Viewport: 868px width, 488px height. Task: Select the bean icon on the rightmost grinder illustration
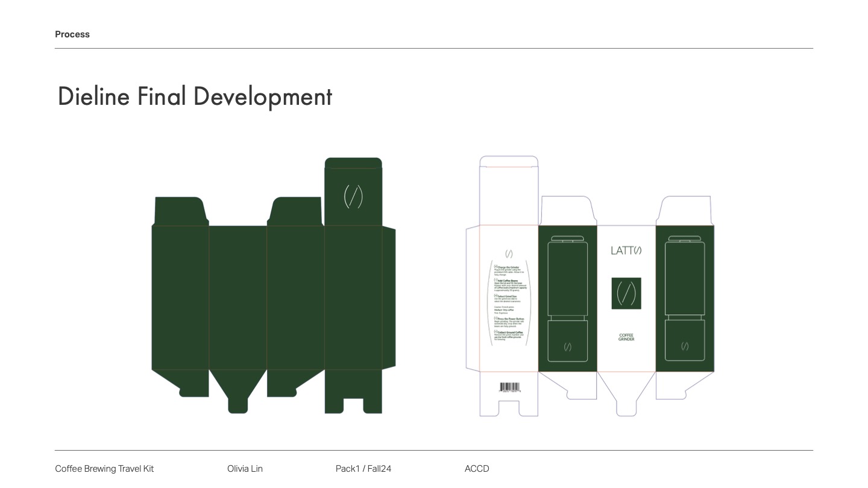[x=685, y=346]
